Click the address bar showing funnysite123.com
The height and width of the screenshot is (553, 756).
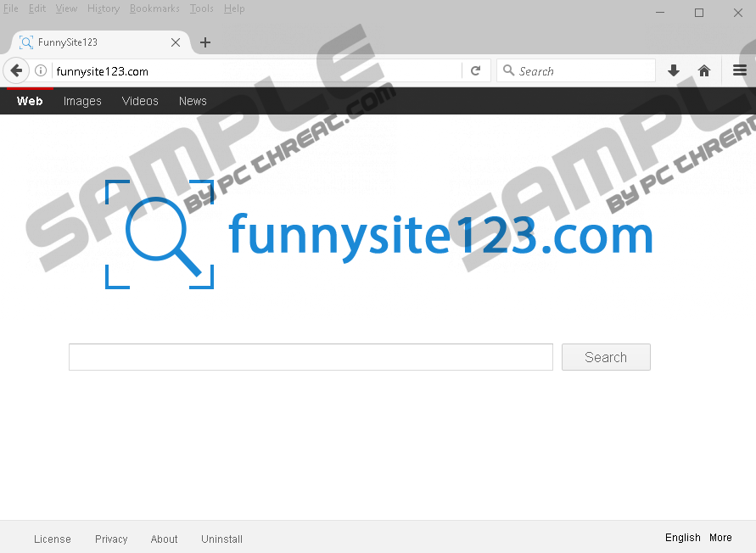pyautogui.click(x=255, y=71)
